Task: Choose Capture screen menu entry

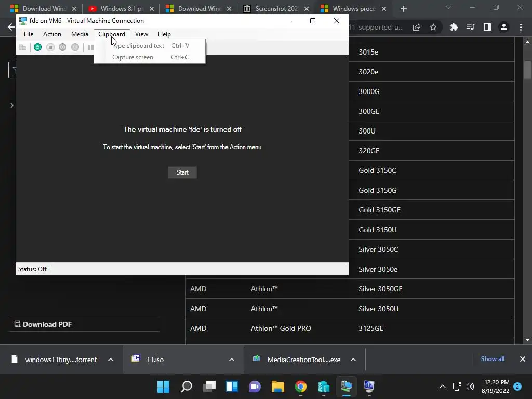Action: point(150,57)
